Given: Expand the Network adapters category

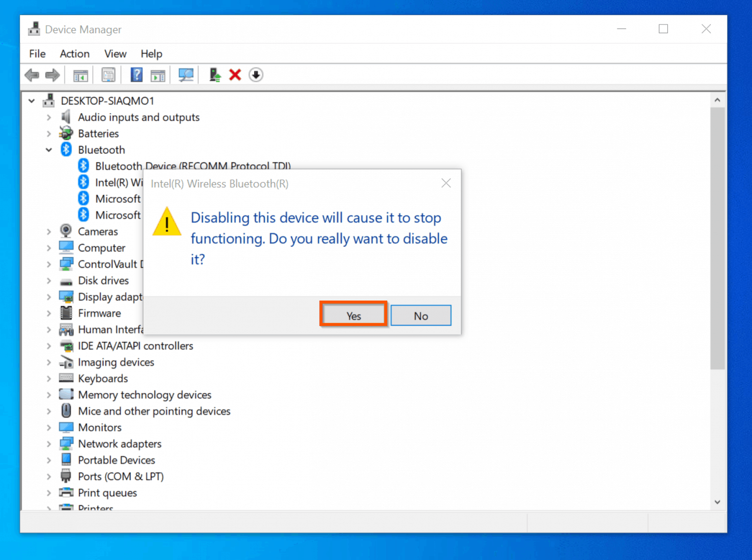Looking at the screenshot, I should click(x=49, y=443).
